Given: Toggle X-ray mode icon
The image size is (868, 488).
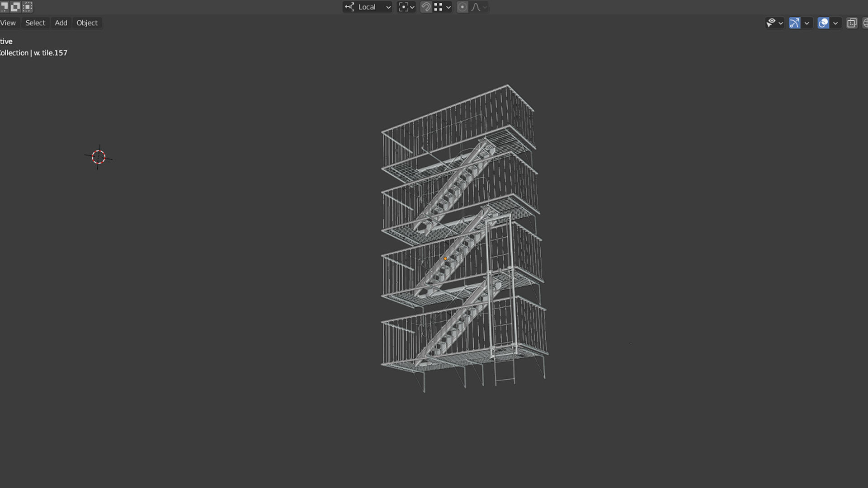Looking at the screenshot, I should (x=852, y=23).
